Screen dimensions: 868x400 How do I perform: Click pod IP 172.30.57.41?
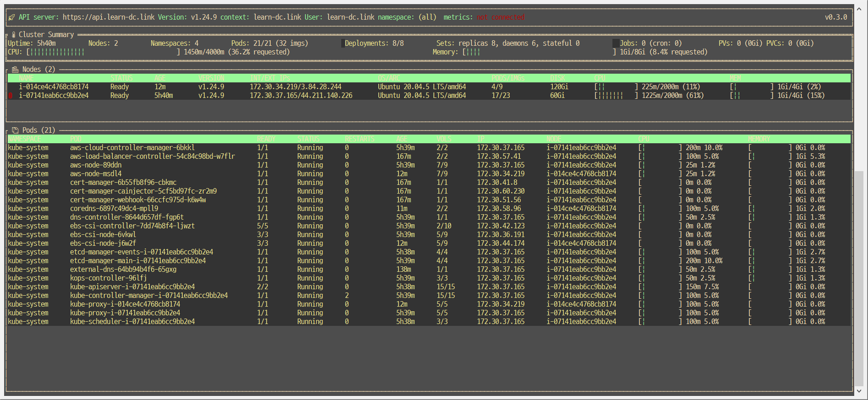[499, 157]
